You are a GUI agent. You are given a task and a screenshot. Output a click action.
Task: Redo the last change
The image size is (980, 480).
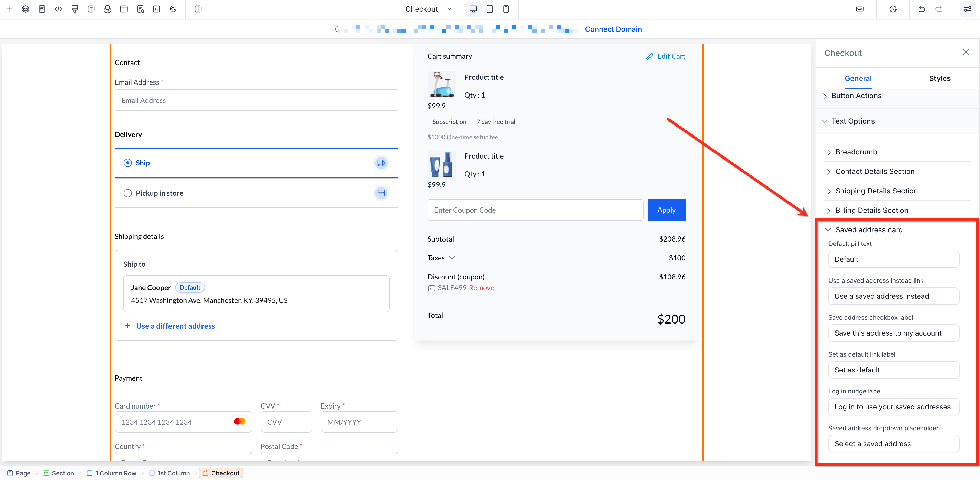[939, 9]
